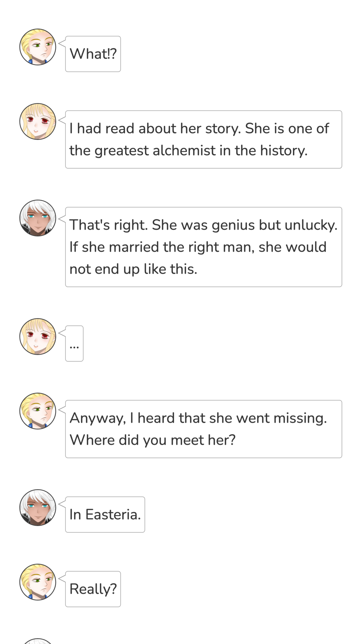Screen dimensions: 352x644
Task: Tap the "Really?" speech bubble
Action: click(93, 589)
